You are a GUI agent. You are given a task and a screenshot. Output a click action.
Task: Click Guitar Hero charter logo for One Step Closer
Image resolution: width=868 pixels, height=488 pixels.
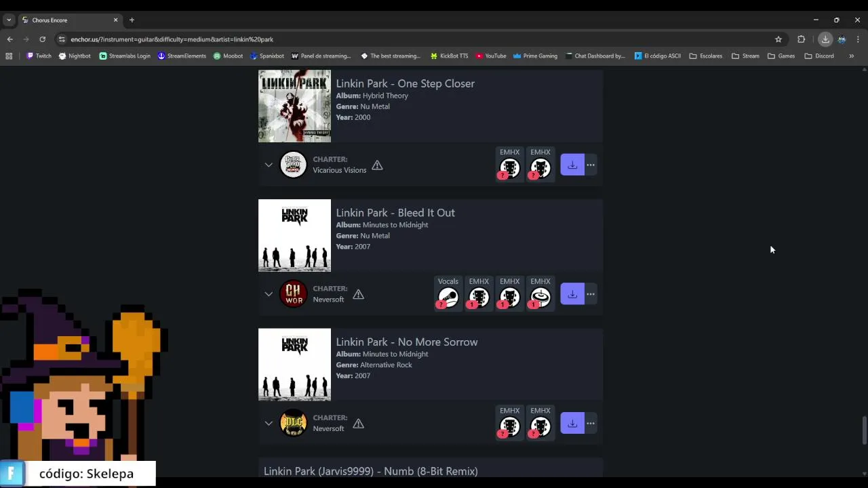pyautogui.click(x=294, y=165)
